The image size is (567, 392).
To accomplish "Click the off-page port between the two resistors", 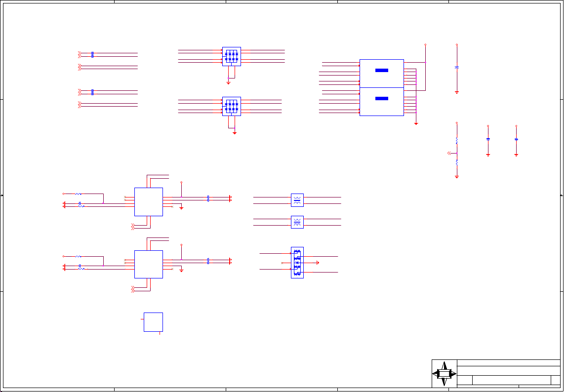I will (x=449, y=154).
